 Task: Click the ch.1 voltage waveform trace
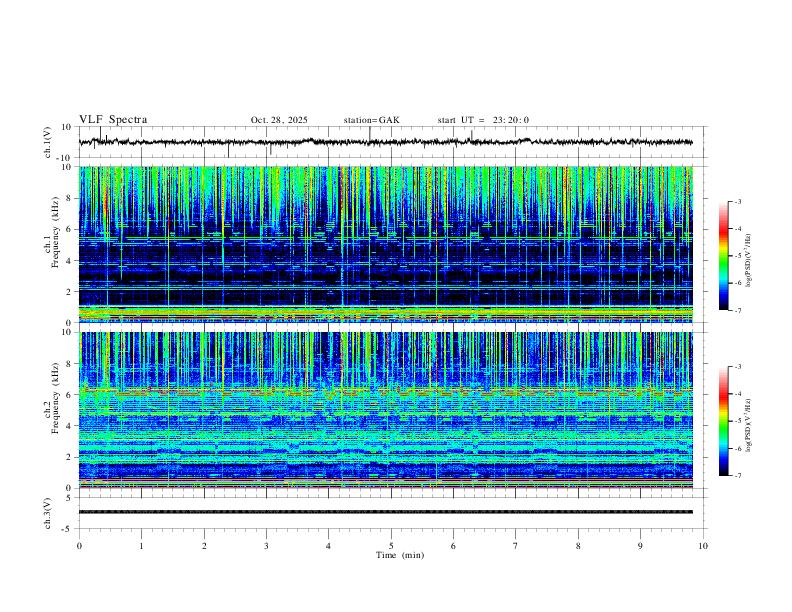[385, 142]
